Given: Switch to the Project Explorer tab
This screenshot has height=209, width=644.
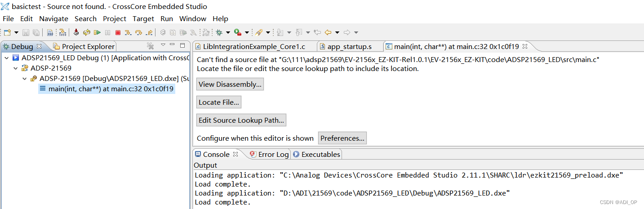Looking at the screenshot, I should 84,46.
